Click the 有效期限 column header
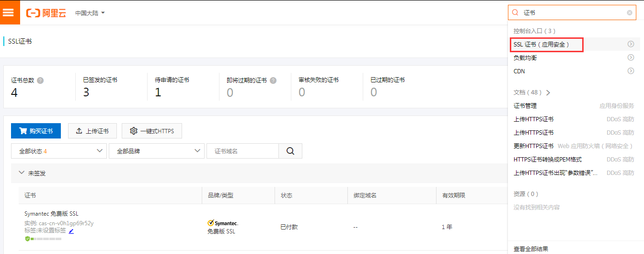644x254 pixels. [x=454, y=196]
